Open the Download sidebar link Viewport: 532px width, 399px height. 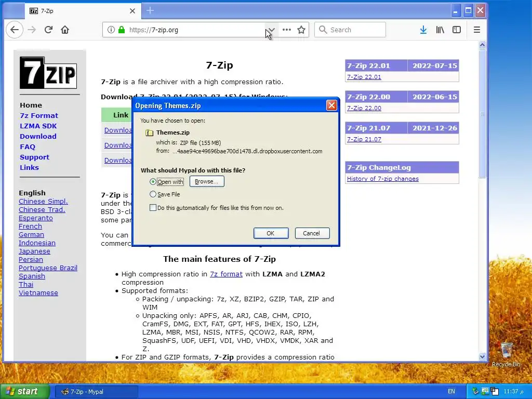(x=38, y=137)
